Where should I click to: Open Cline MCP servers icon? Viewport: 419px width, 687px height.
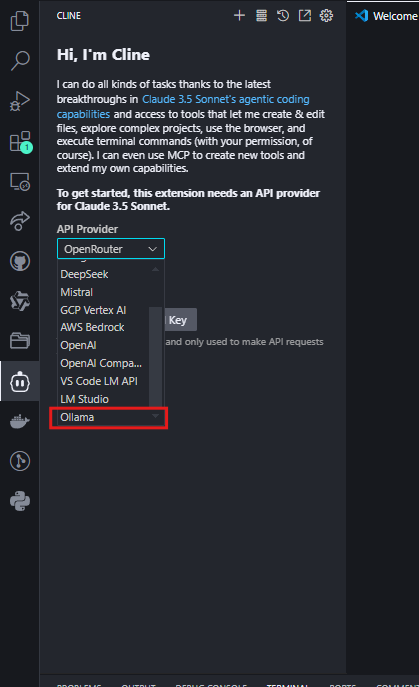[x=261, y=16]
